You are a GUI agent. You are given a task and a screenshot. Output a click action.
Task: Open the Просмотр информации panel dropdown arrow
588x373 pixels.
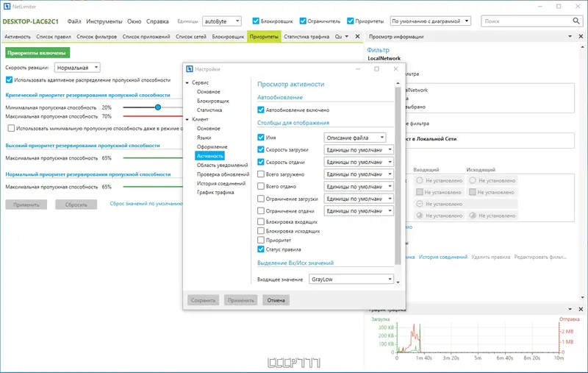570,36
